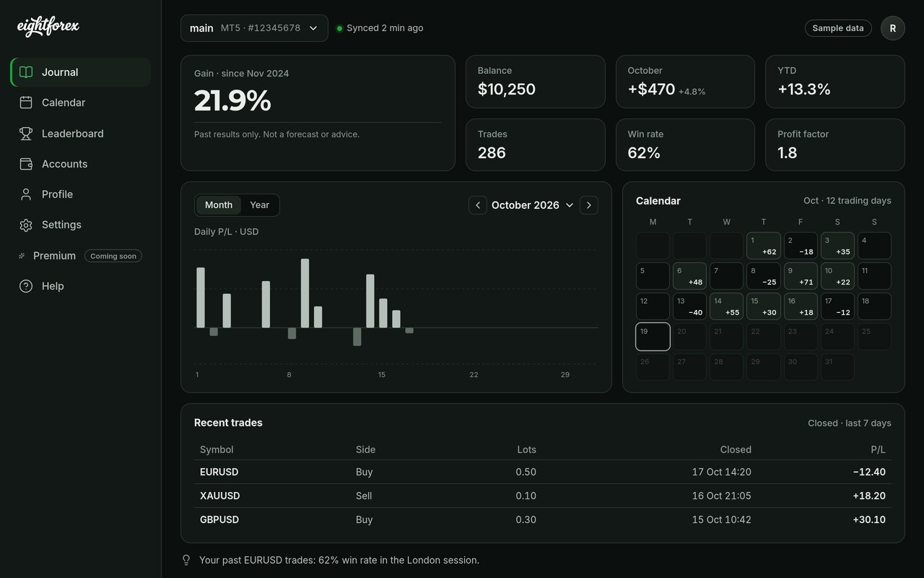Click the Balance $10,250 value
This screenshot has height=578, width=924.
coord(507,90)
